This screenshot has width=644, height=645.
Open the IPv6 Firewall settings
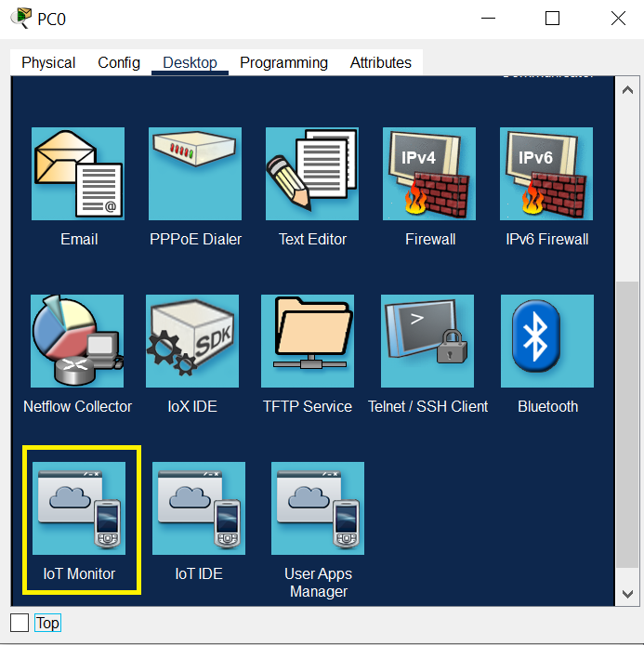pyautogui.click(x=546, y=174)
